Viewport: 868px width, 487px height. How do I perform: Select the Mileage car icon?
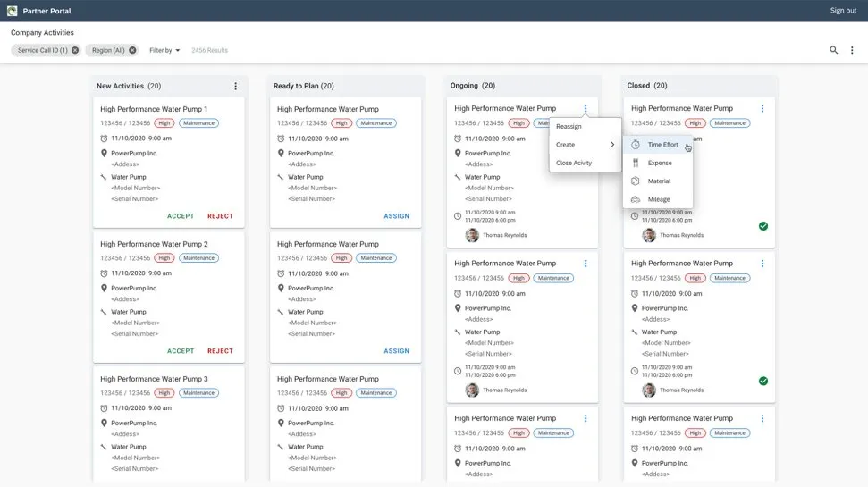[x=636, y=199]
